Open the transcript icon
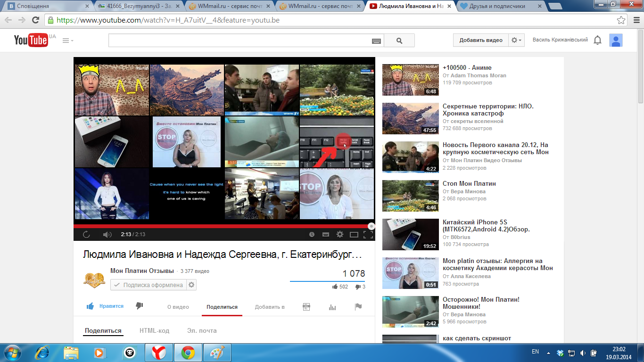The width and height of the screenshot is (644, 362). [306, 307]
